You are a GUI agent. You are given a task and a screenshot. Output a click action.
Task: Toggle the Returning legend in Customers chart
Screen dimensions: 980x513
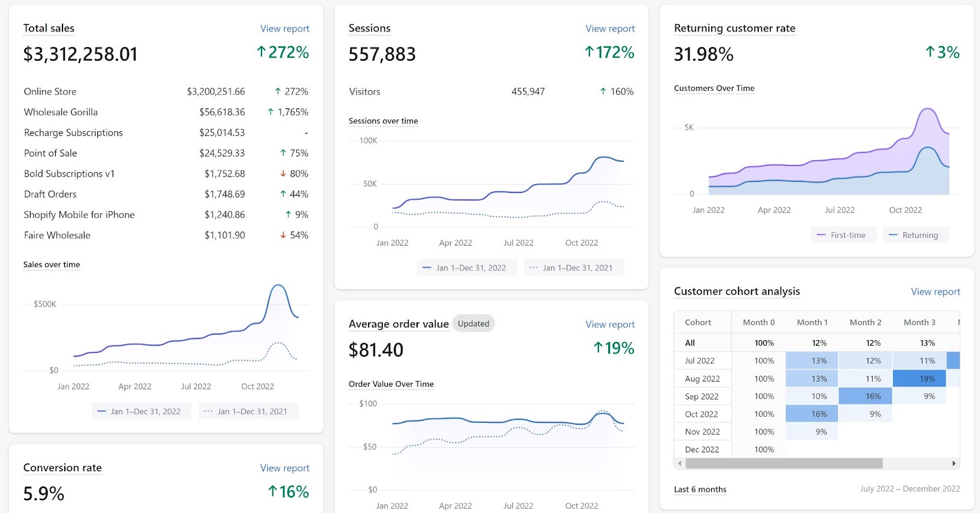click(x=916, y=235)
